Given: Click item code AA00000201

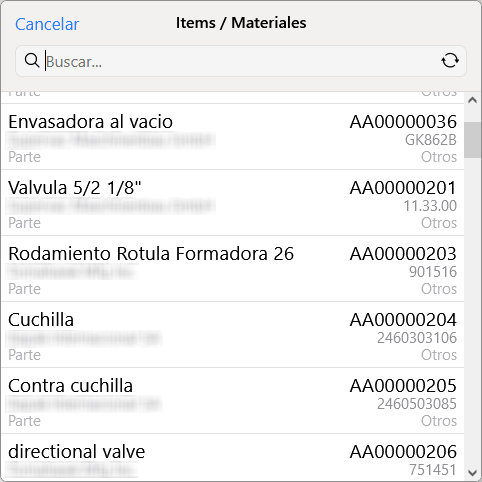Looking at the screenshot, I should (403, 188).
